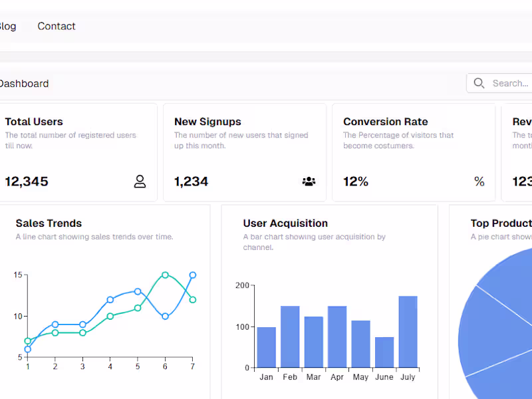Click the May bar in User Acquisition
Image resolution: width=532 pixels, height=399 pixels.
(x=360, y=344)
